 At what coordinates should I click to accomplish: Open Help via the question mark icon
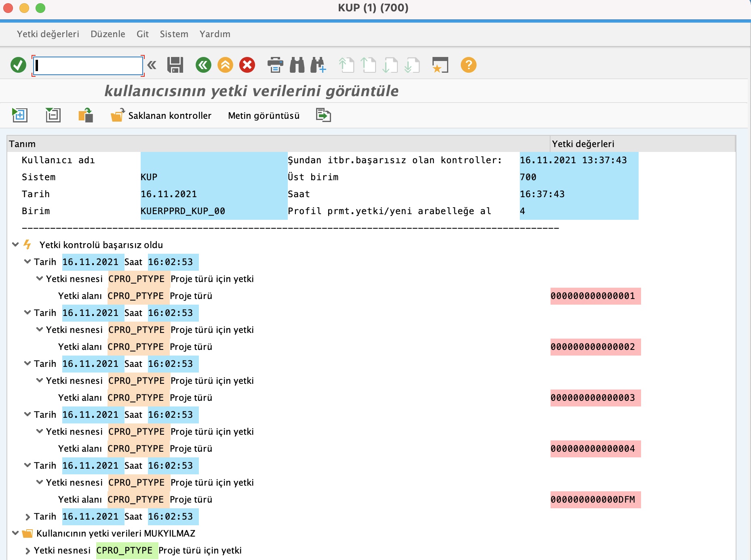(x=468, y=65)
